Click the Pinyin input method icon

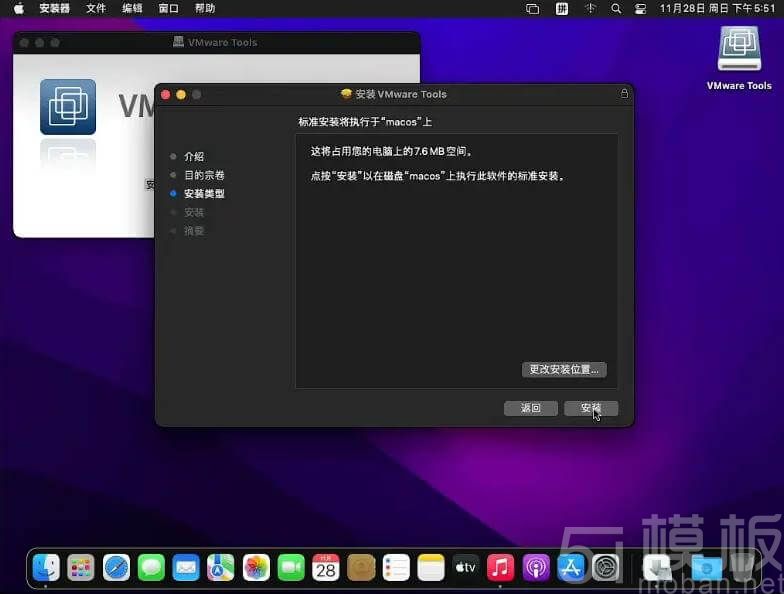562,8
